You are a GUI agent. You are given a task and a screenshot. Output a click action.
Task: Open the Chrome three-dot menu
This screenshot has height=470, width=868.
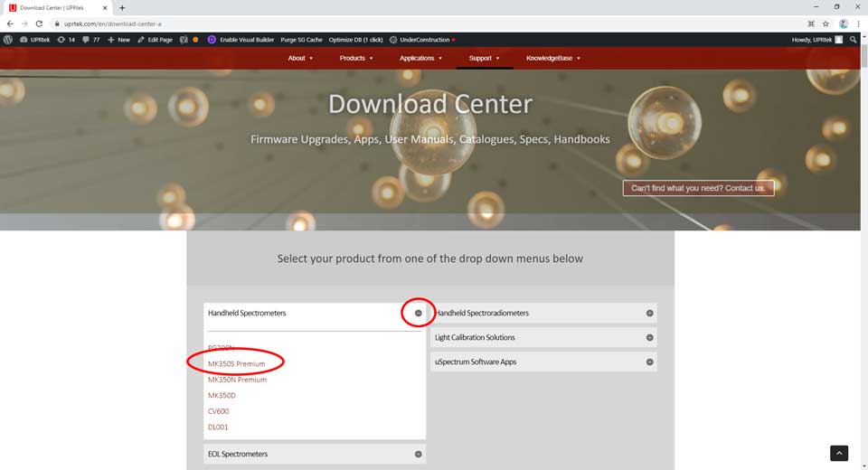(x=858, y=23)
